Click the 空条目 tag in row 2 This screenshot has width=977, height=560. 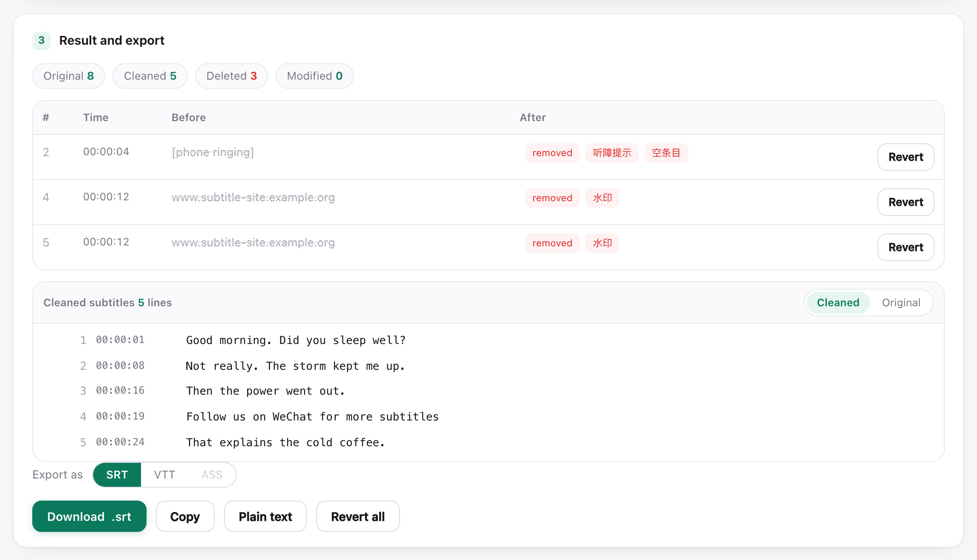[666, 153]
